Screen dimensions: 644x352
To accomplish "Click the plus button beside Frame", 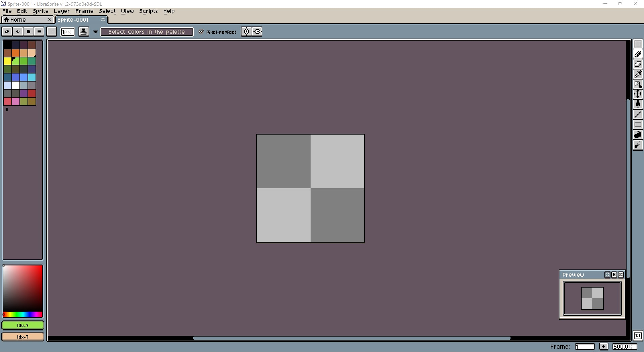I will pyautogui.click(x=603, y=347).
